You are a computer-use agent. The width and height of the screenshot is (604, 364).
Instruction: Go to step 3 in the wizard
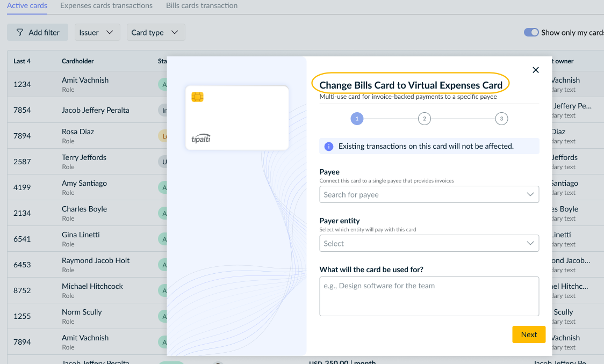(x=501, y=119)
